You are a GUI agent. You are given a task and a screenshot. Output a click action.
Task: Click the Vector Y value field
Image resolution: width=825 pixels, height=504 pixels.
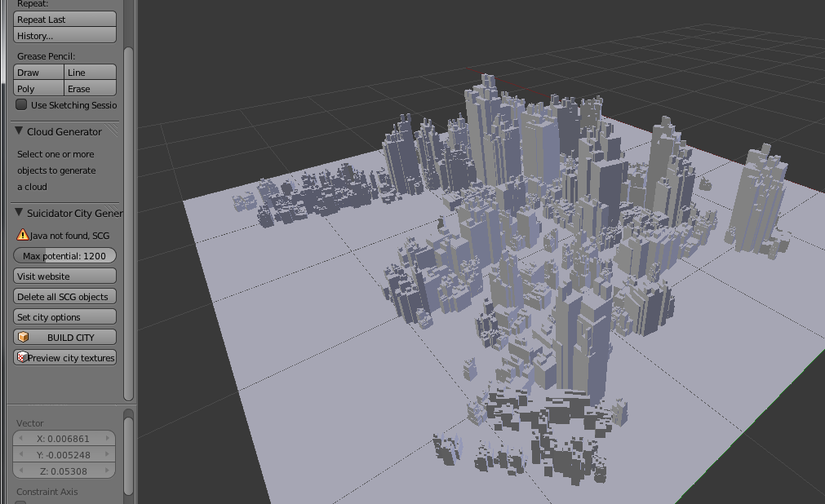click(x=64, y=454)
